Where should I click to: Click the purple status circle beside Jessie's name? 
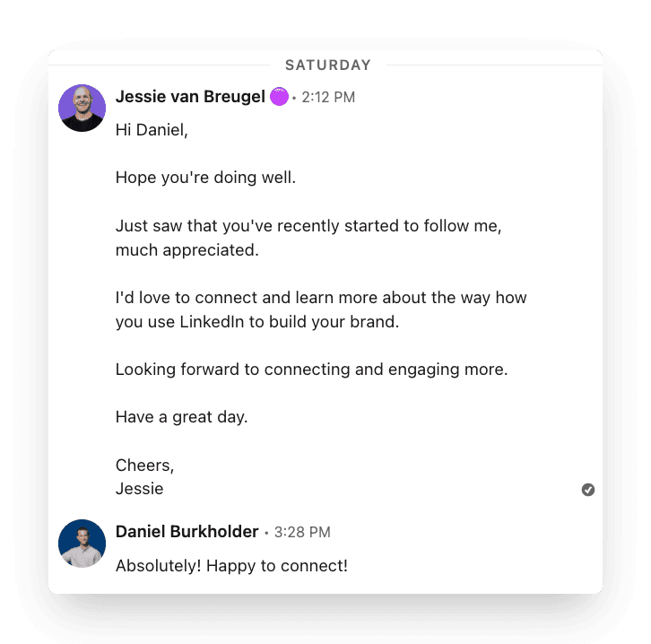point(279,97)
